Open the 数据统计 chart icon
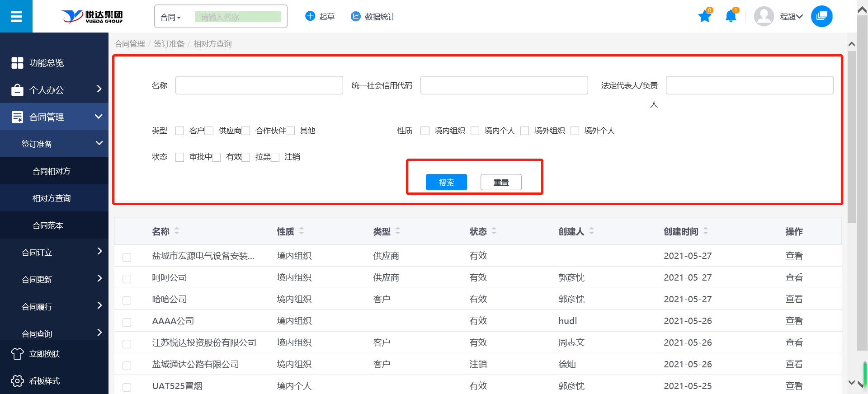This screenshot has height=394, width=868. pos(356,16)
